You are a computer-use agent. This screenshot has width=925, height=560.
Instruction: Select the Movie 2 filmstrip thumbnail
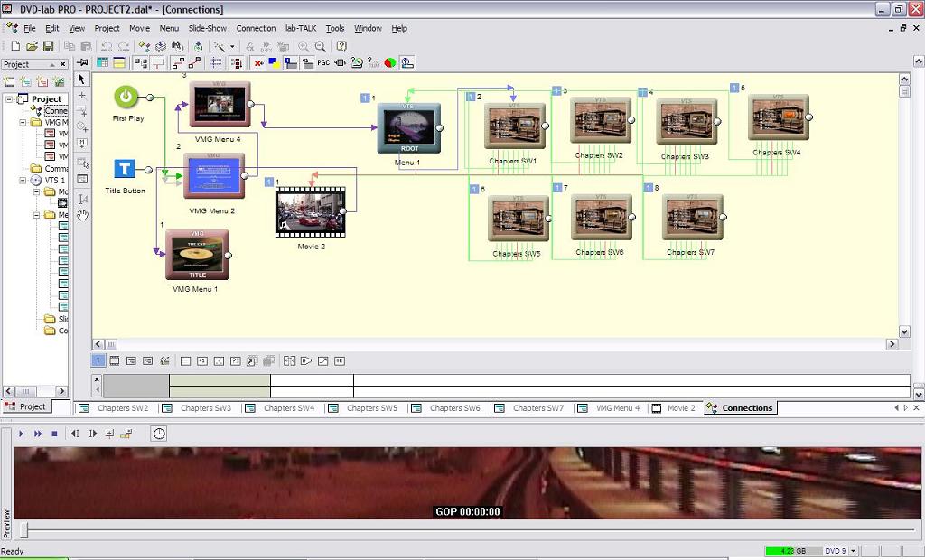point(311,212)
